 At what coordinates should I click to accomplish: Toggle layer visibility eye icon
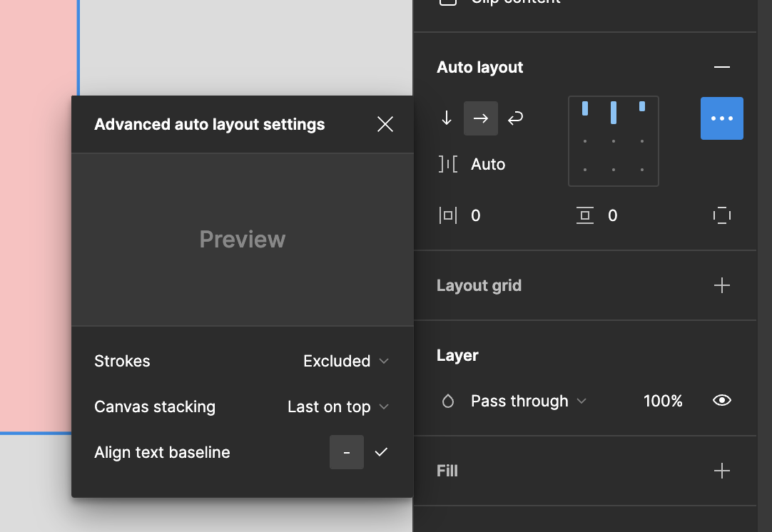click(722, 401)
